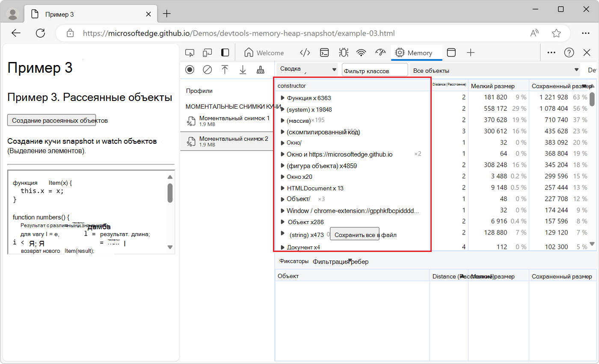Open the Performance gauge icon

tap(380, 52)
